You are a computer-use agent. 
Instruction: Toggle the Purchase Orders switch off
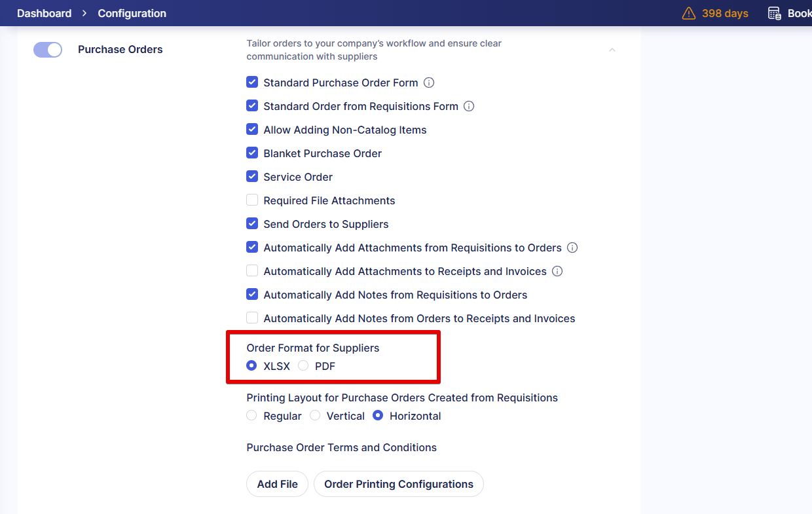pos(48,50)
